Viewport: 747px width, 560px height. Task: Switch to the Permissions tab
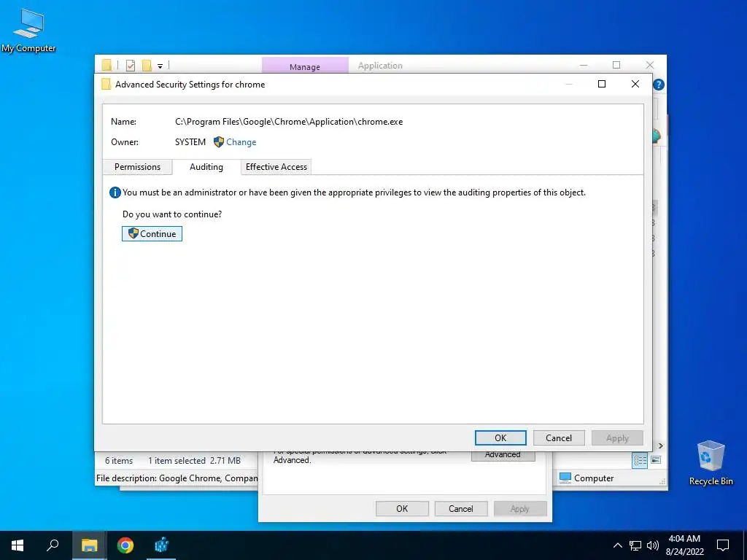pos(137,167)
